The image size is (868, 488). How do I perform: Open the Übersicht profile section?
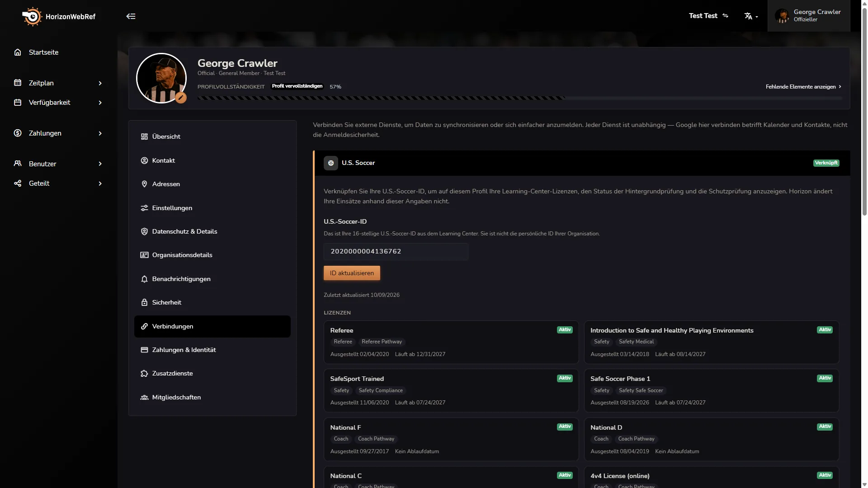212,136
